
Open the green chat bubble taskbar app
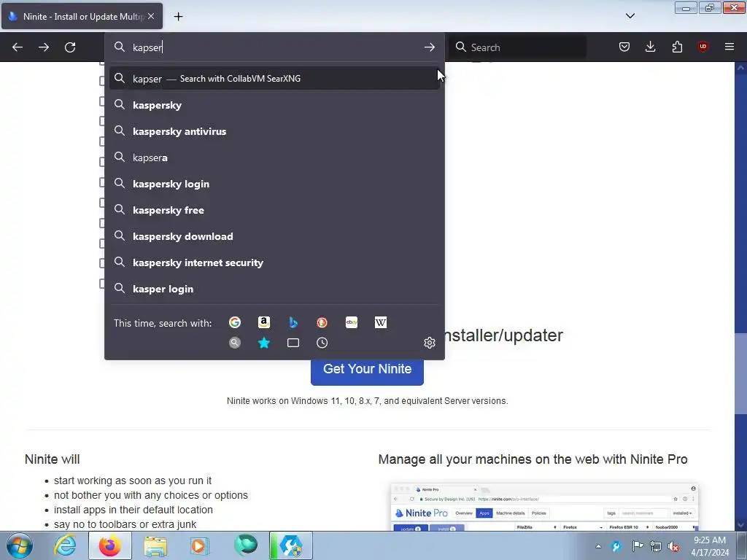point(246,545)
